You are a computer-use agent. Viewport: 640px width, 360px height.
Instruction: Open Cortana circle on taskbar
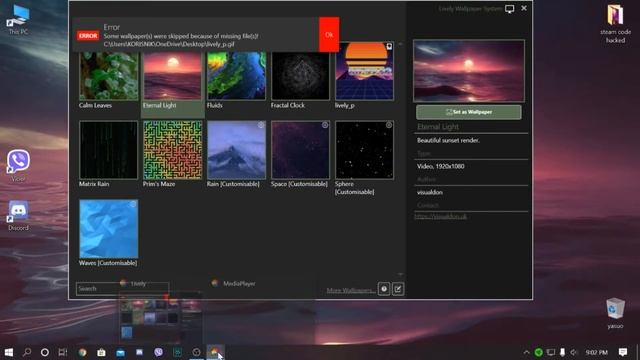(45, 352)
